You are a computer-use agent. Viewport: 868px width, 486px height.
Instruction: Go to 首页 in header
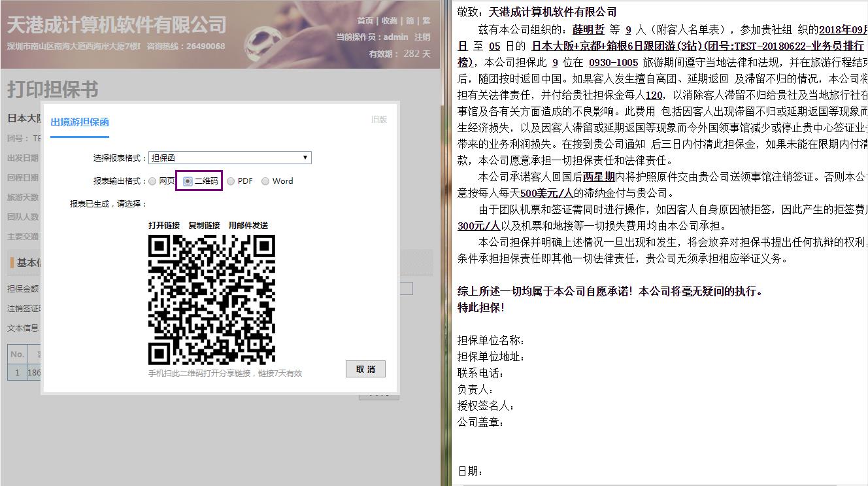pos(365,21)
